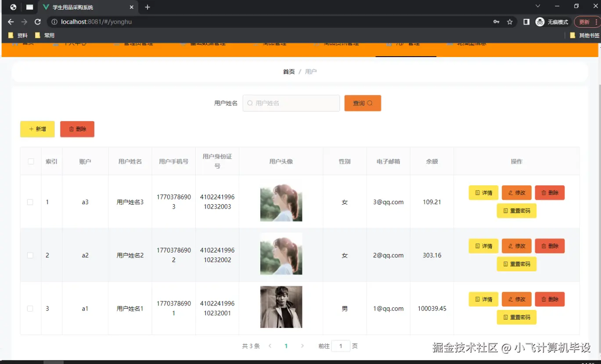The width and height of the screenshot is (601, 364).
Task: Open 详情 for user a2
Action: (483, 246)
